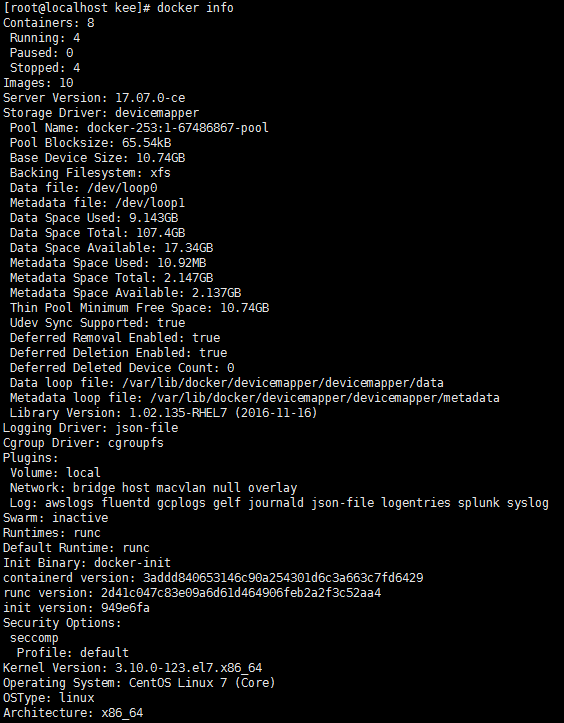Screen dimensions: 564x723
Task: Click the Metadata loop file path
Action: [325, 397]
